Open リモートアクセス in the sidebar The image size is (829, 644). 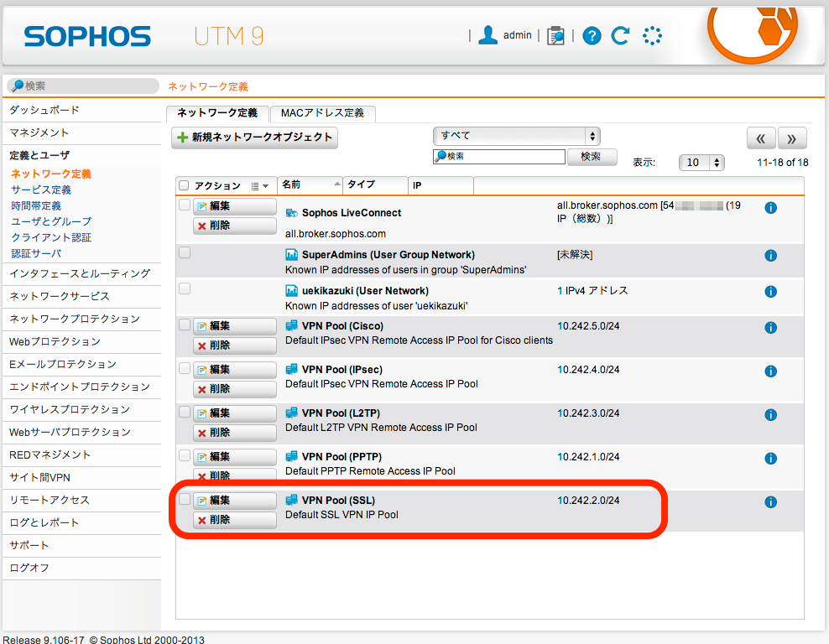pos(81,500)
